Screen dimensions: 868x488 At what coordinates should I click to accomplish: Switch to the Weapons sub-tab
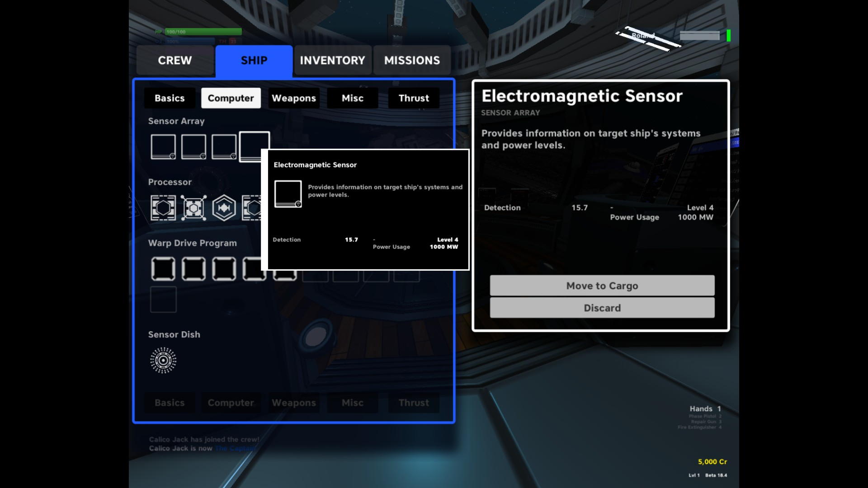point(293,98)
